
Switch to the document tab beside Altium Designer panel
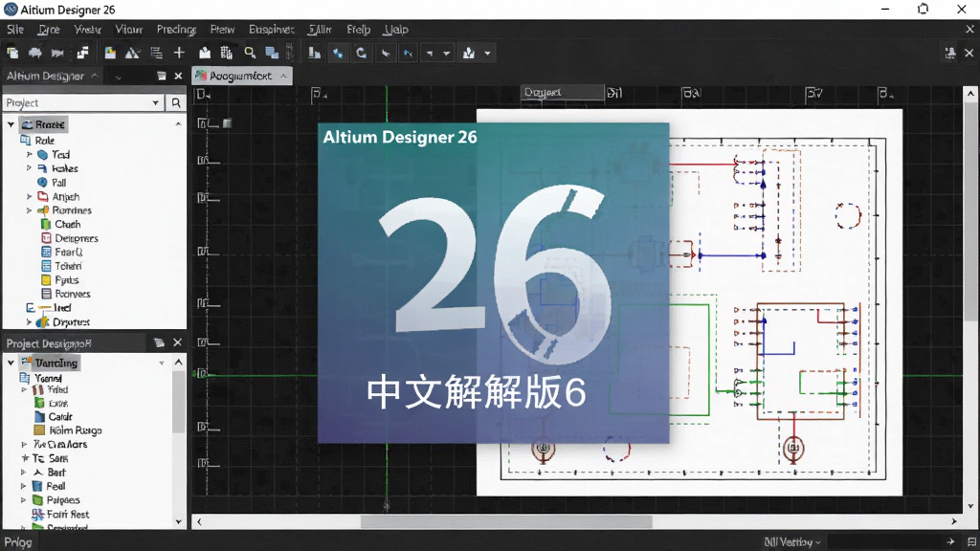click(x=241, y=76)
